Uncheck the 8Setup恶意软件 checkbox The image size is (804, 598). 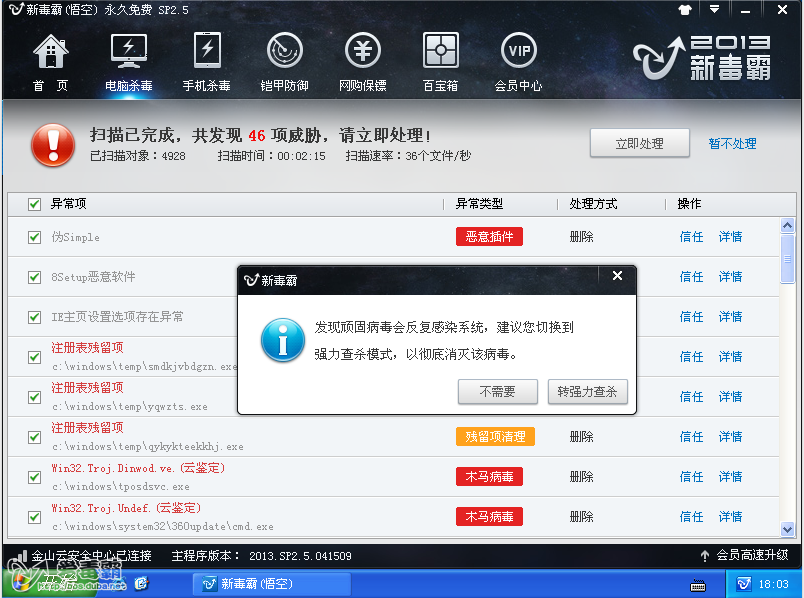[34, 277]
